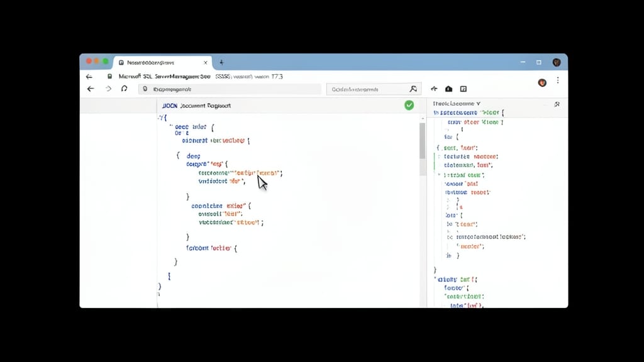Click the lock icon next to Microsoft SQL title
This screenshot has height=362, width=644.
(x=109, y=76)
